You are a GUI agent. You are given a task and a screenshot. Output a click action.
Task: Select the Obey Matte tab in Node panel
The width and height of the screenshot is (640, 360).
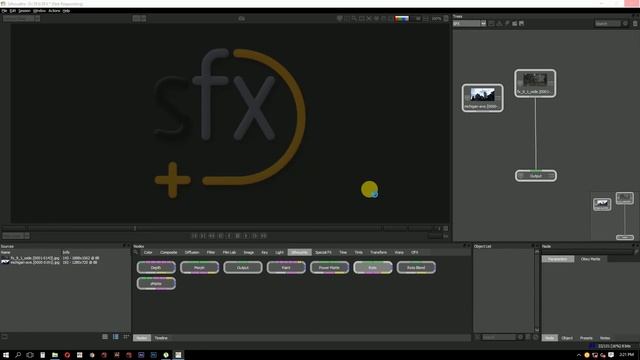590,259
